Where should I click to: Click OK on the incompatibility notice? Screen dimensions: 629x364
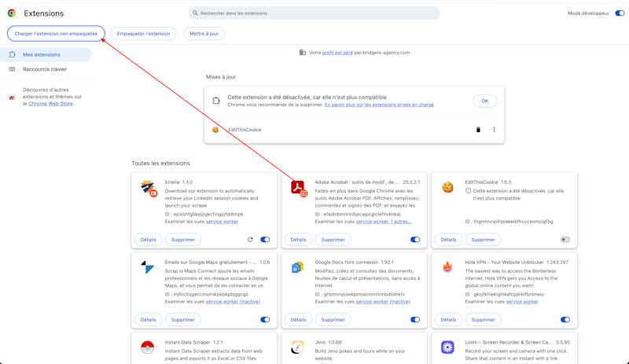(484, 101)
